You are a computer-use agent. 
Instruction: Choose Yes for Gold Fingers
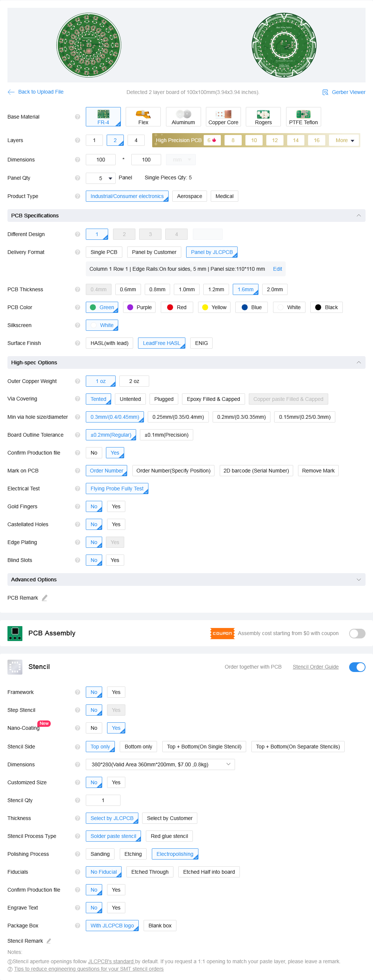click(x=116, y=506)
